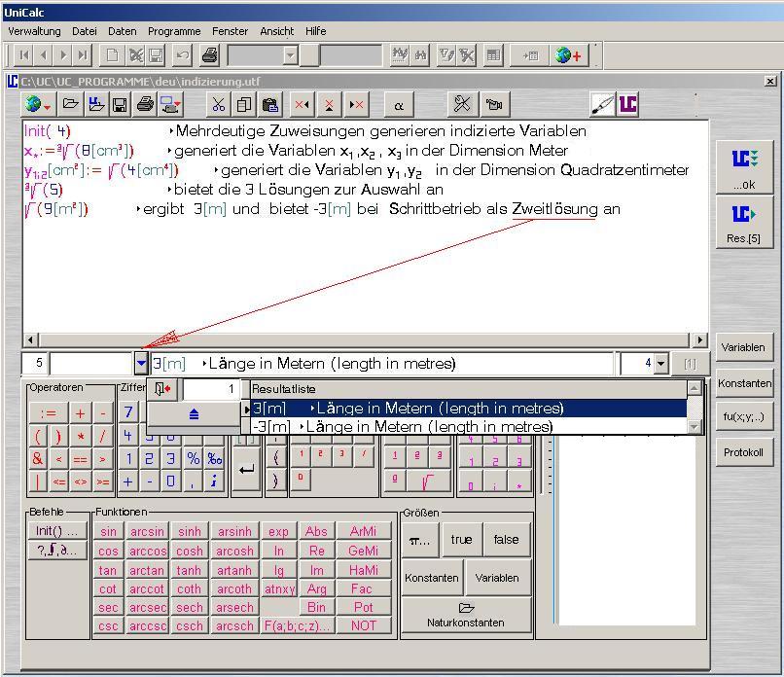Open the Daten menu
The image size is (784, 677).
[x=122, y=31]
